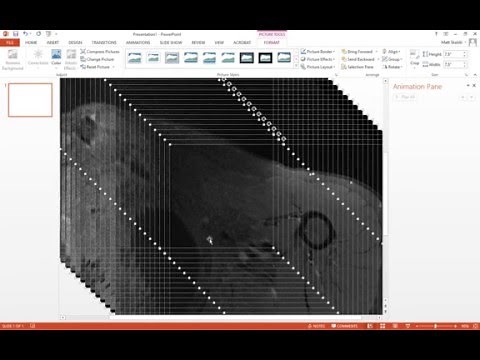Click Fit slide to window icon
The width and height of the screenshot is (480, 360).
tap(476, 326)
